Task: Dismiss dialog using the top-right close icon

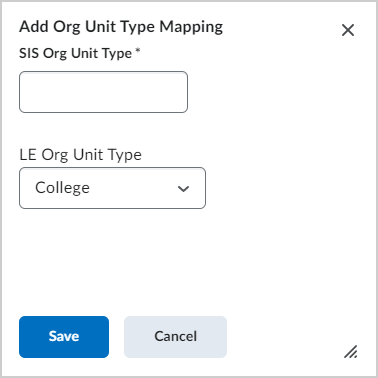Action: click(348, 30)
